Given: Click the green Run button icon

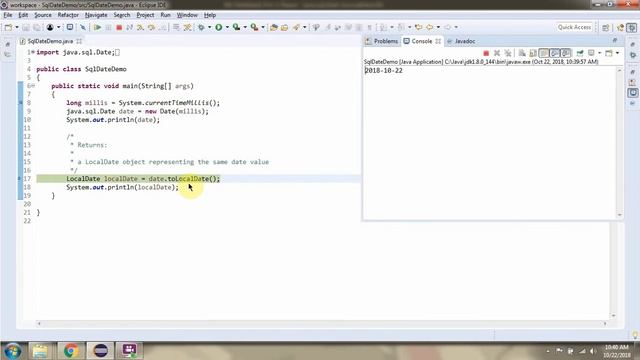Looking at the screenshot, I should point(219,27).
